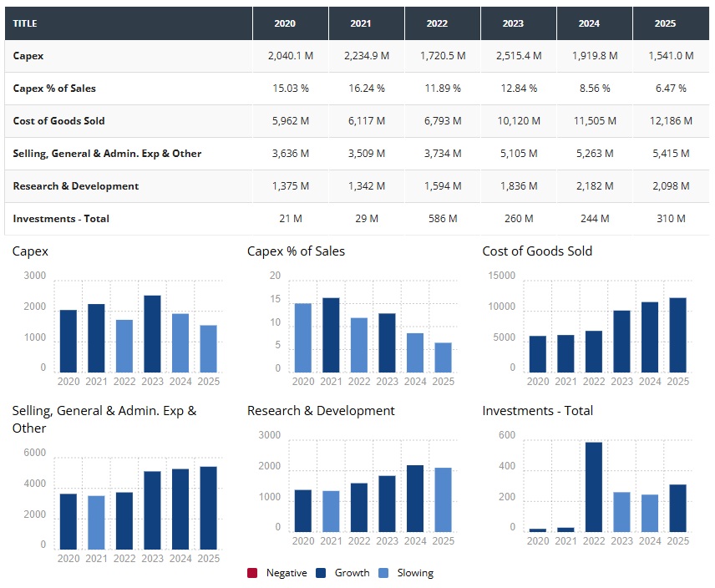Click the Slowing legend light blue swatch

383,573
